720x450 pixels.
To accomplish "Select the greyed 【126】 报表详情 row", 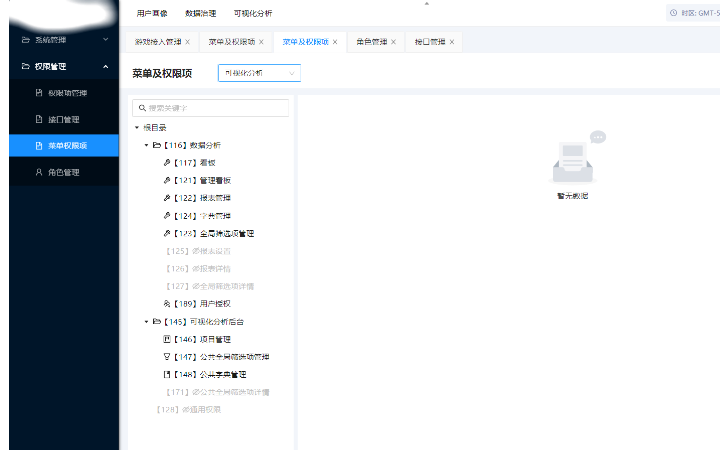I will [198, 269].
